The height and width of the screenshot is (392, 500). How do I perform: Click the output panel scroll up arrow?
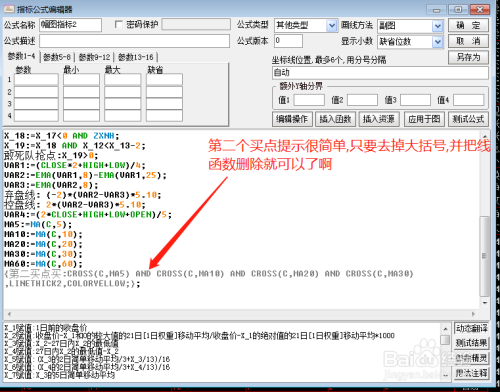[x=445, y=329]
